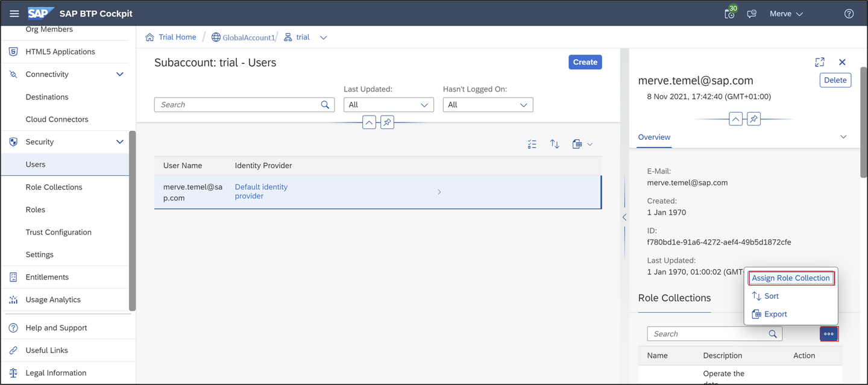868x385 pixels.
Task: Close the user detail panel
Action: 842,62
